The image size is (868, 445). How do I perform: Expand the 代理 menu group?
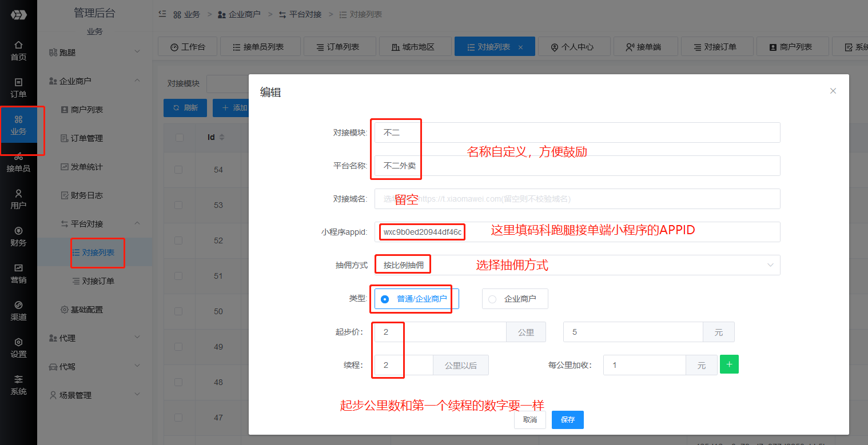95,338
